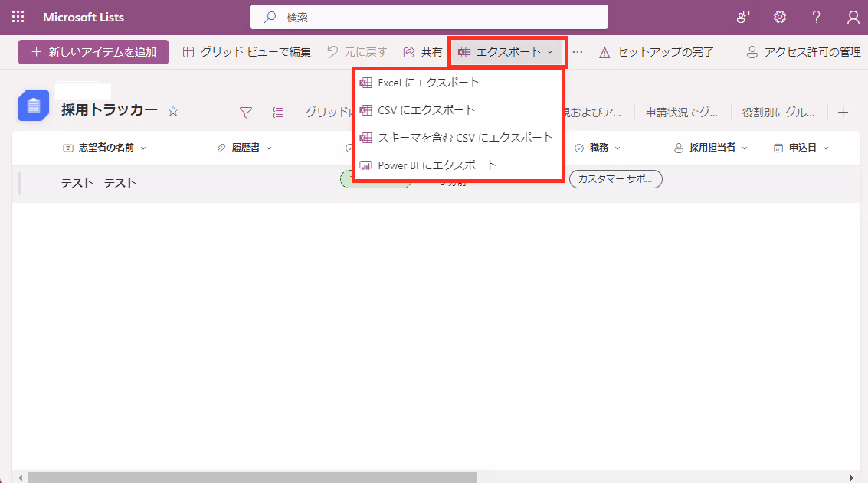Open 履歴書 column dropdown
This screenshot has width=868, height=483.
(x=269, y=148)
